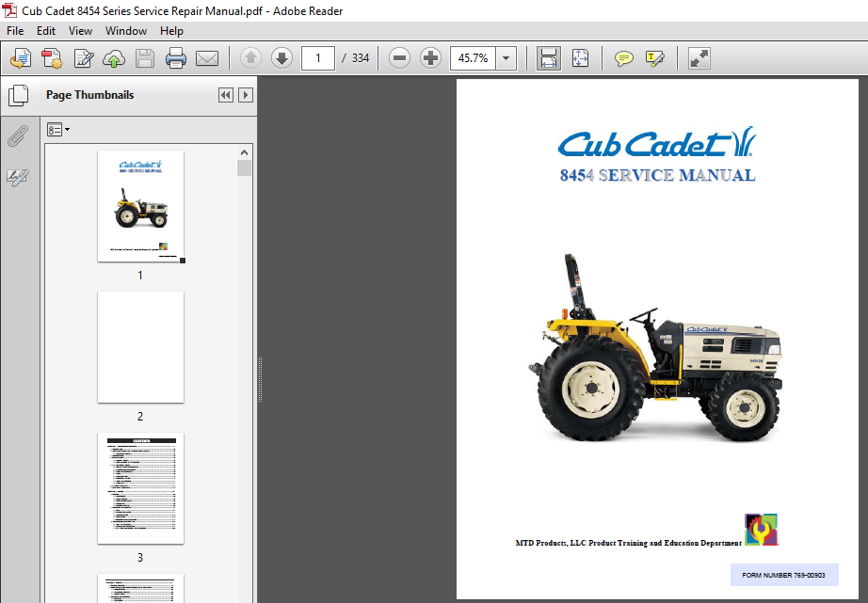Click the Fit One Full Page icon

click(x=580, y=58)
